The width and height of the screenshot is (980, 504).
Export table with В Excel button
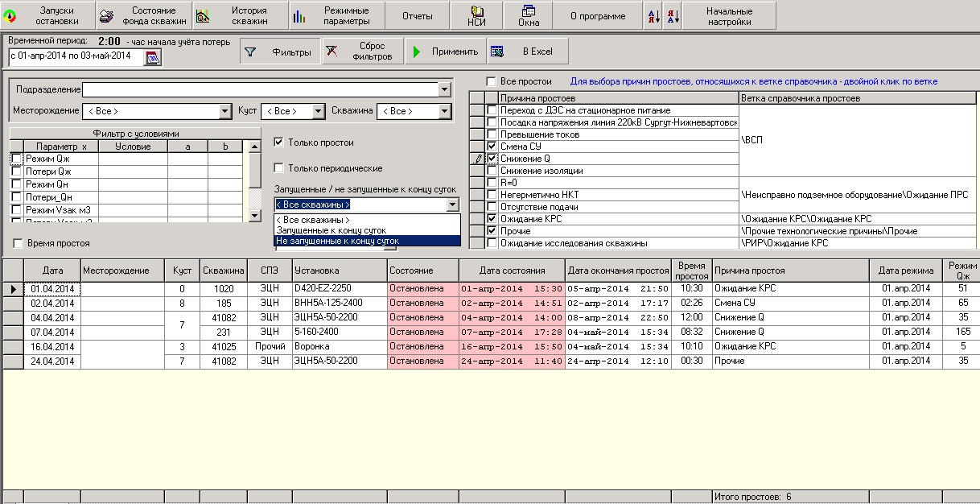pos(527,52)
